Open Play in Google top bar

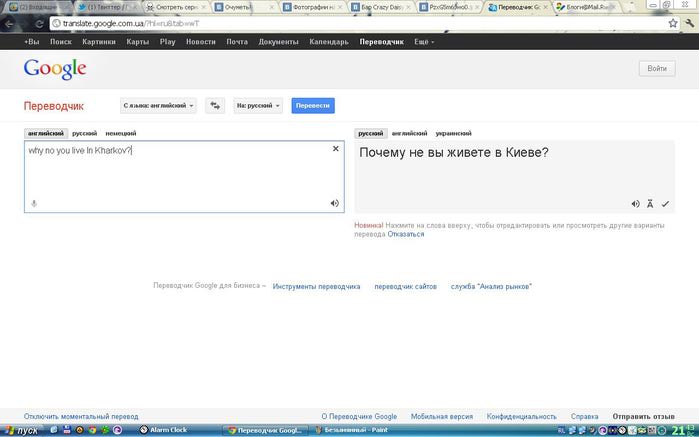tap(168, 42)
